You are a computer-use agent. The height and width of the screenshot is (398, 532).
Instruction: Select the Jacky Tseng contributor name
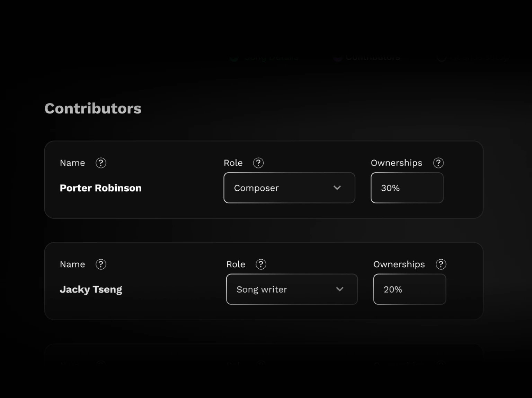tap(91, 289)
